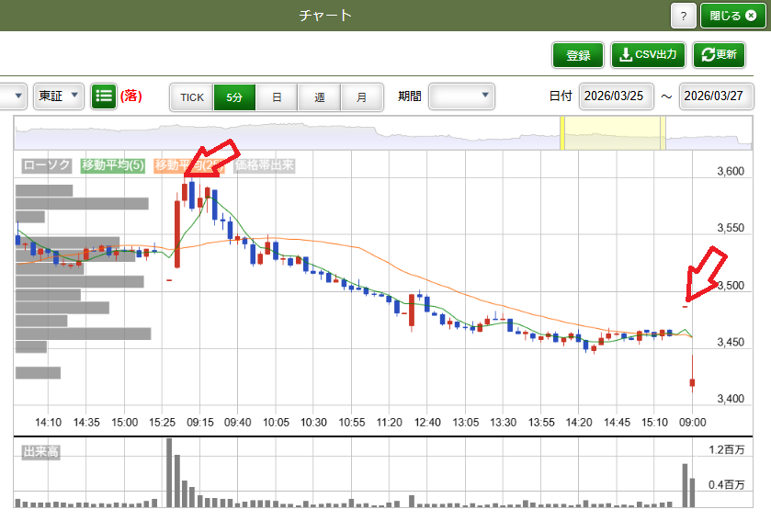Click the end date field 2026/03/27
The width and height of the screenshot is (771, 532).
(717, 96)
